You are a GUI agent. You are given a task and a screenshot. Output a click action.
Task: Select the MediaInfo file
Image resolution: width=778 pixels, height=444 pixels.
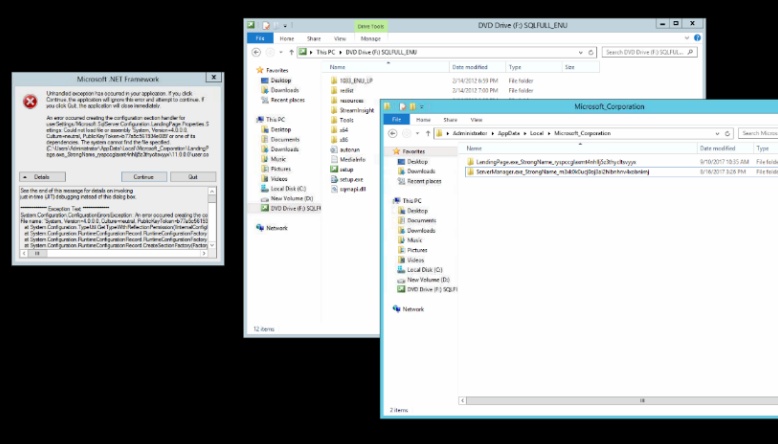[348, 160]
